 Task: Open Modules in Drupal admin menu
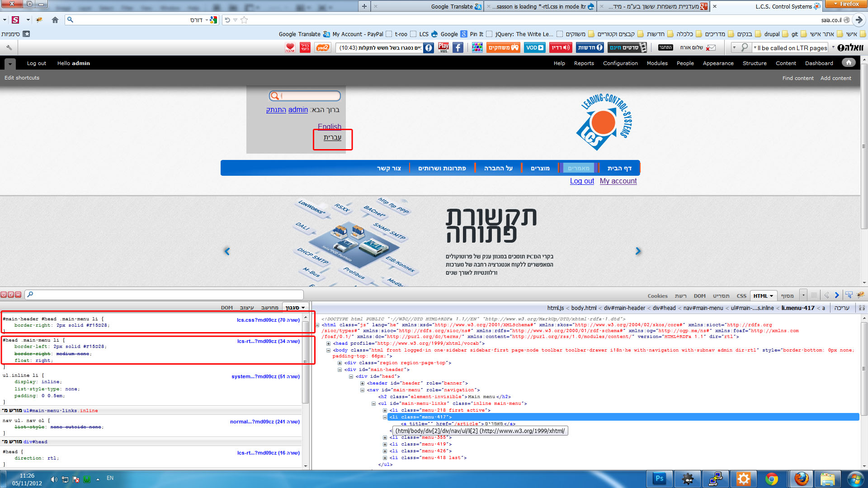[x=657, y=63]
